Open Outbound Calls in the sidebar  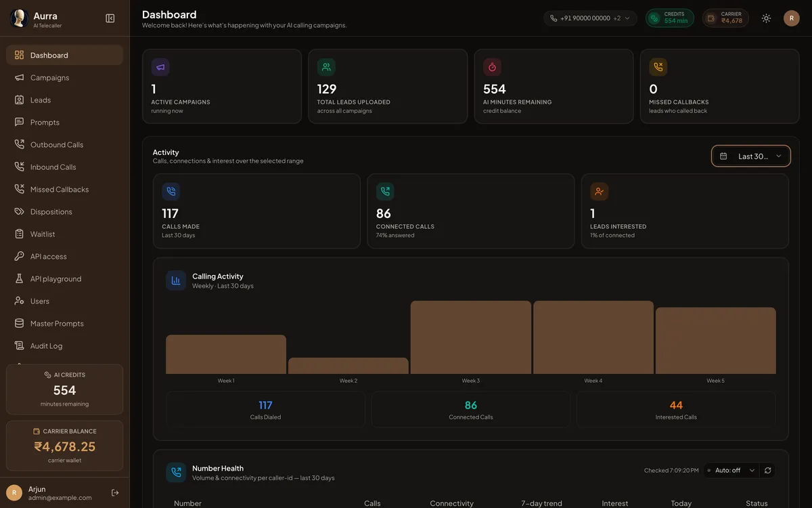(64, 144)
